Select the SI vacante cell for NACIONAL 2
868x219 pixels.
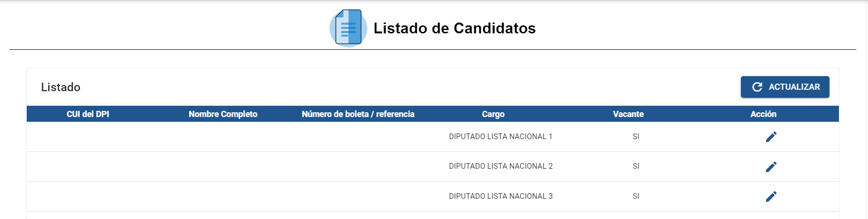point(636,166)
